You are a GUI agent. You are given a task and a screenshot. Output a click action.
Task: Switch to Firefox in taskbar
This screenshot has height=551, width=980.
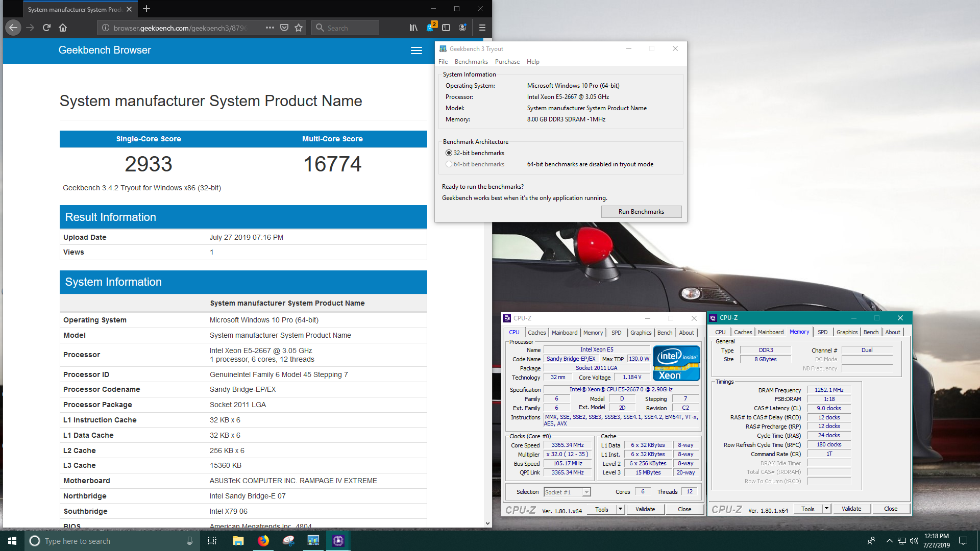point(263,541)
